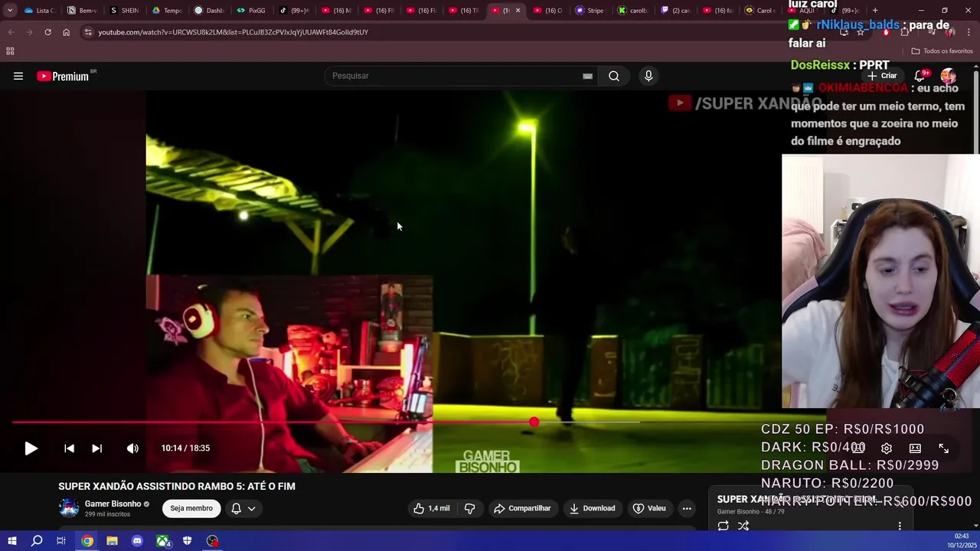
Task: Switch to the Bem-v Notion tab
Action: click(82, 11)
